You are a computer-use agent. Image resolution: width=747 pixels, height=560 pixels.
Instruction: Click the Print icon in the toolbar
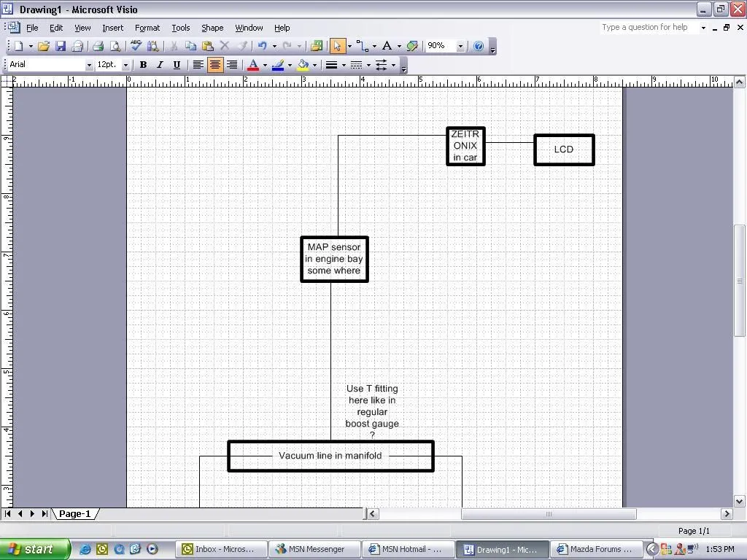[98, 46]
